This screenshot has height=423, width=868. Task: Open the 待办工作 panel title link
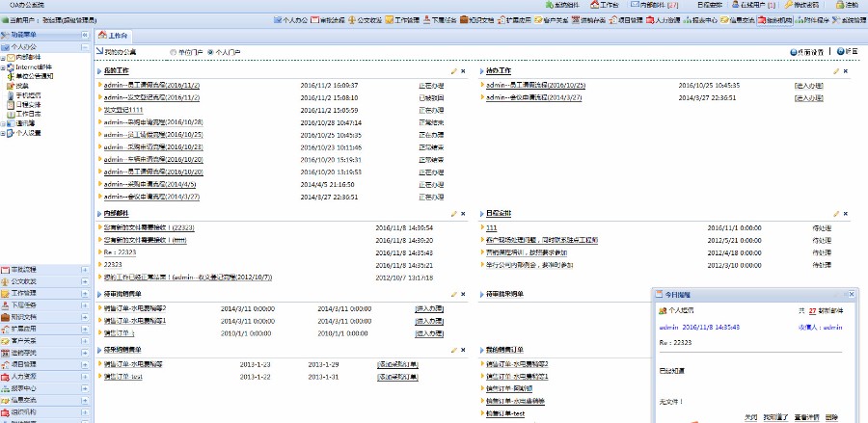coord(499,71)
